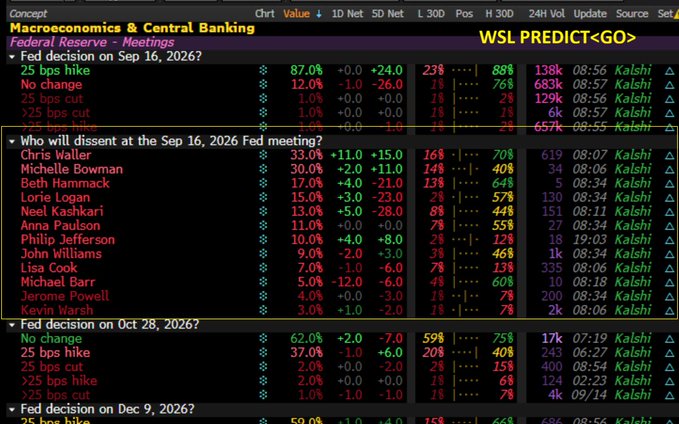Viewport: 679px width, 424px height.
Task: Collapse Who will dissent at Sep 16 meeting
Action: [12, 141]
